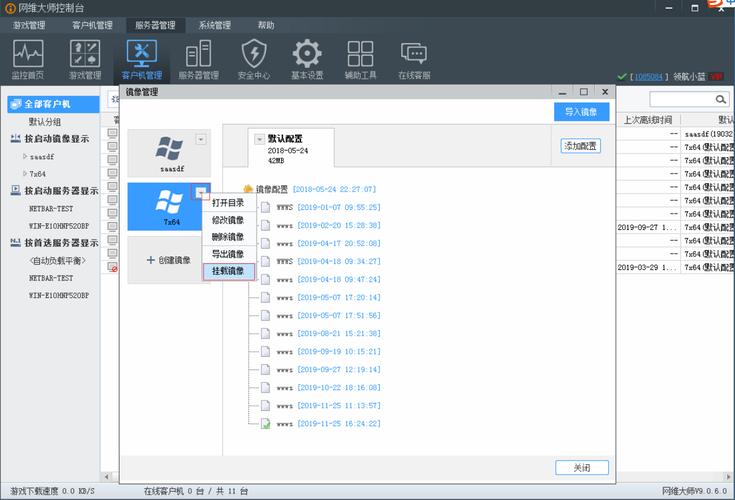
Task: Open the 系统管理 menu
Action: (215, 25)
